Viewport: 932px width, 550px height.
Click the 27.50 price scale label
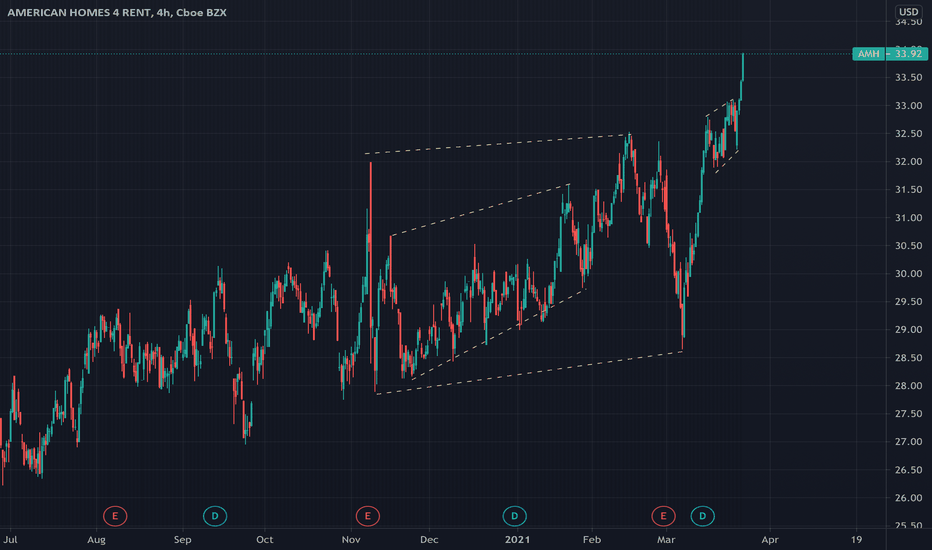pyautogui.click(x=909, y=413)
